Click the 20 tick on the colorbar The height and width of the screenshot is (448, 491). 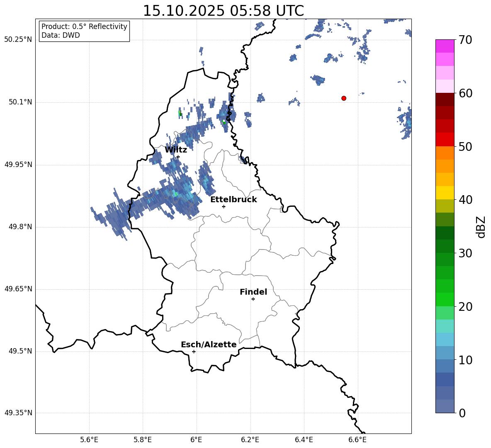click(465, 307)
